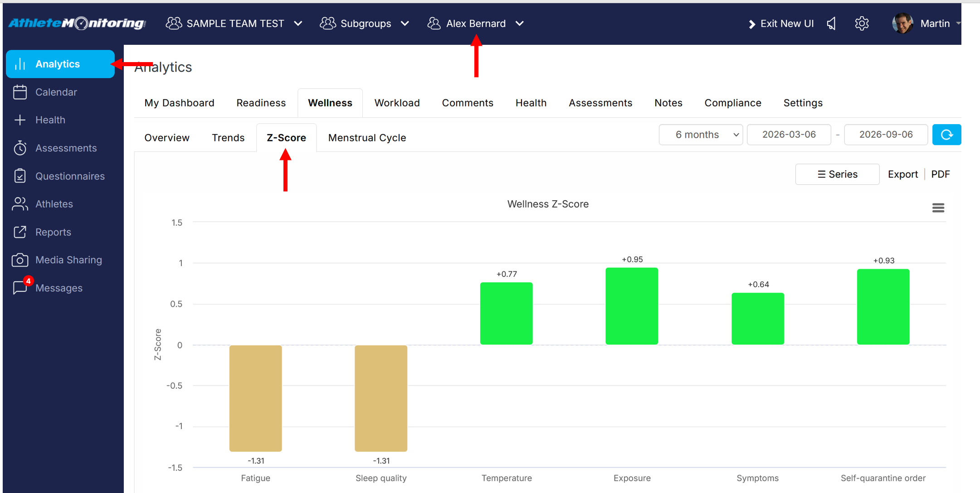Click the Series button
Screen dimensions: 980x493
(837, 174)
